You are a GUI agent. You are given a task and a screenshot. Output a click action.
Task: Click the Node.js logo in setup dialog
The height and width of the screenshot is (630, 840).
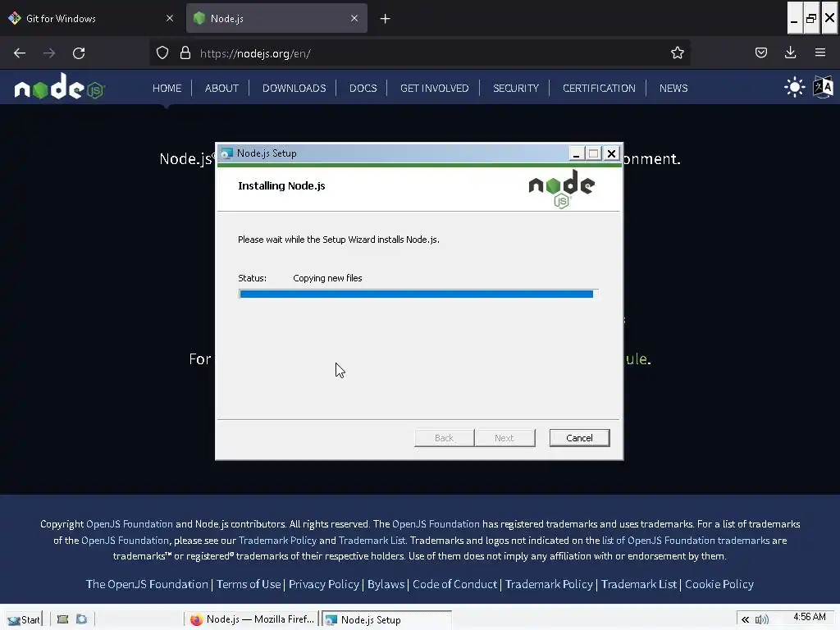pyautogui.click(x=561, y=189)
